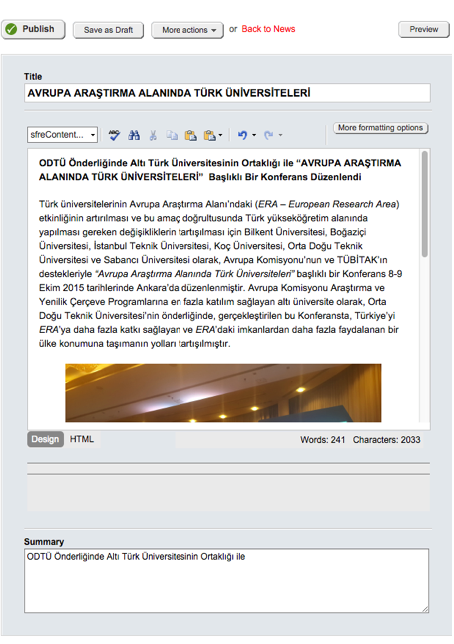This screenshot has width=454, height=644.
Task: Click the Paste clipboard icon
Action: 191,135
